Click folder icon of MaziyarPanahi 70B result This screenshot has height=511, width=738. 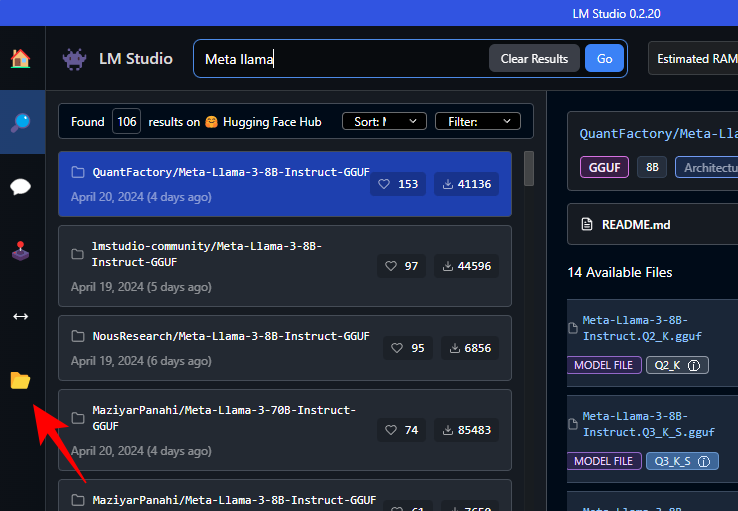(x=78, y=418)
